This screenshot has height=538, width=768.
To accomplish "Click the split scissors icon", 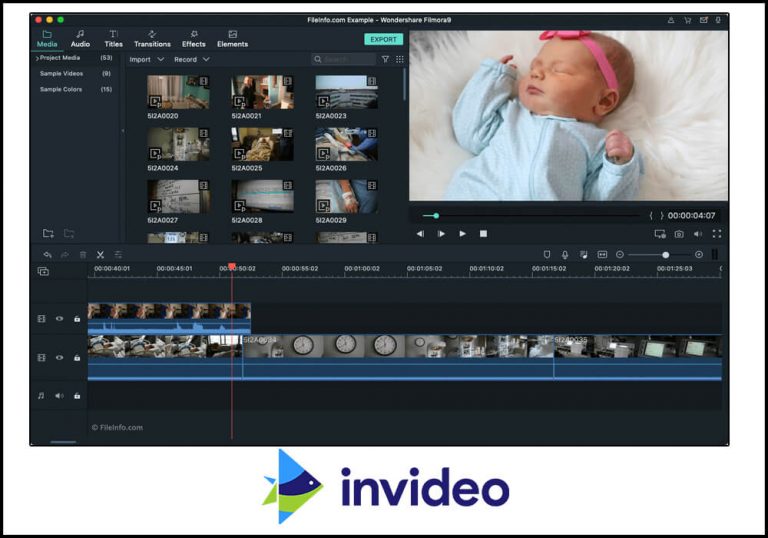I will point(100,254).
